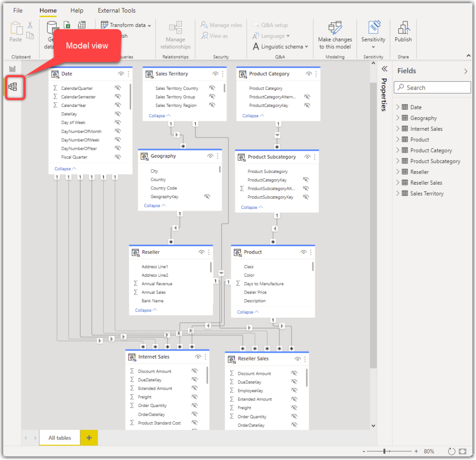Screen dimensions: 476x460
Task: Click the Fields search box
Action: [x=432, y=87]
